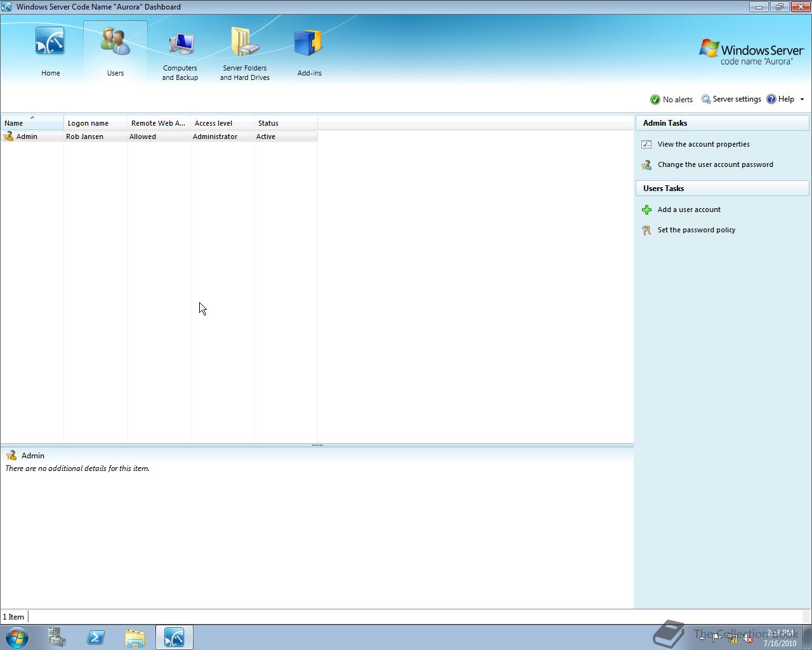Click the volume muted tray icon
Viewport: 812px width, 650px height.
pos(748,639)
